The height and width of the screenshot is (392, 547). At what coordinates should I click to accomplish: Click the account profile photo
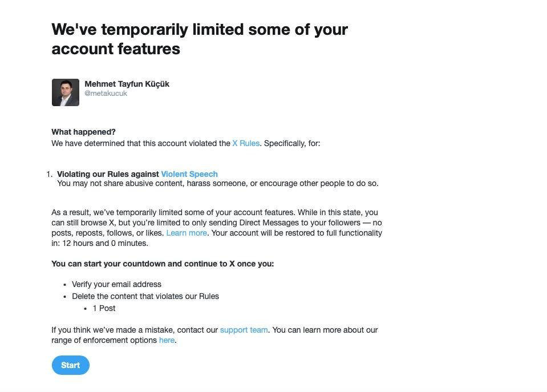pos(66,92)
